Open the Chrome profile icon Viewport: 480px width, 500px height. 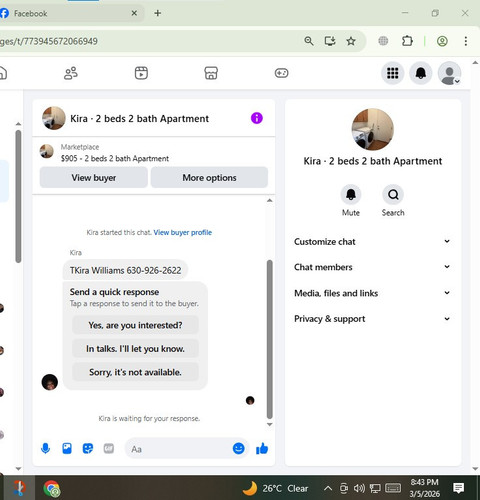(x=442, y=41)
